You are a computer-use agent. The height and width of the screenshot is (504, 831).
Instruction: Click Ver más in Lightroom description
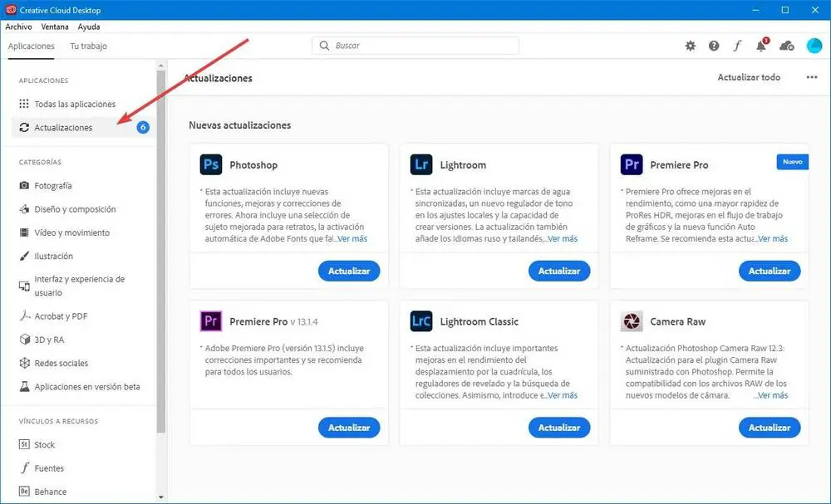pyautogui.click(x=563, y=239)
